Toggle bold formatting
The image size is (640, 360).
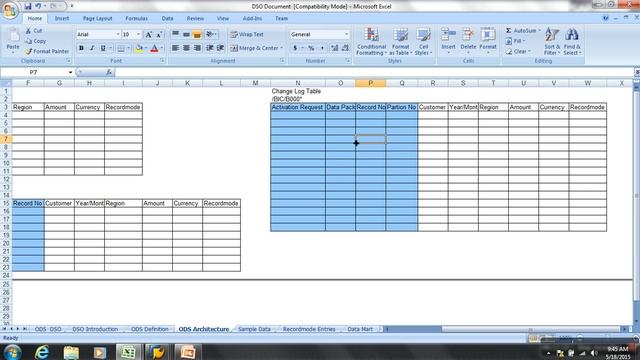pyautogui.click(x=81, y=48)
